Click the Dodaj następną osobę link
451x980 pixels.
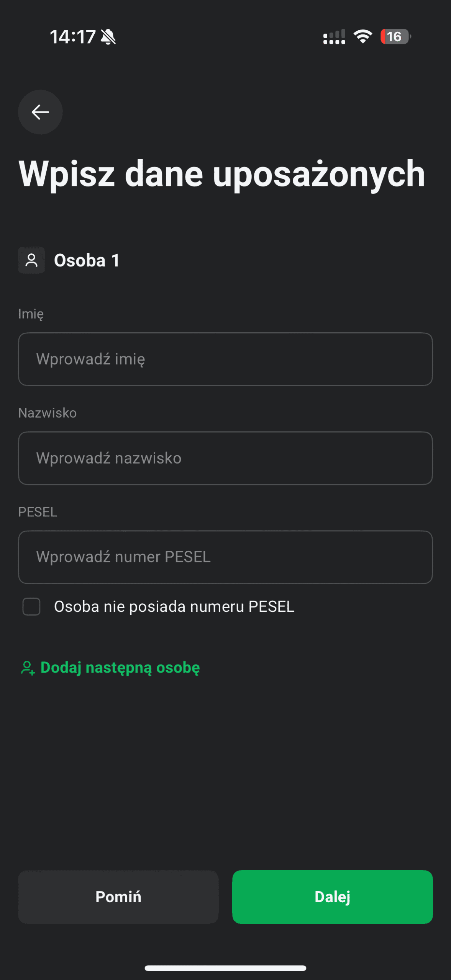(120, 668)
